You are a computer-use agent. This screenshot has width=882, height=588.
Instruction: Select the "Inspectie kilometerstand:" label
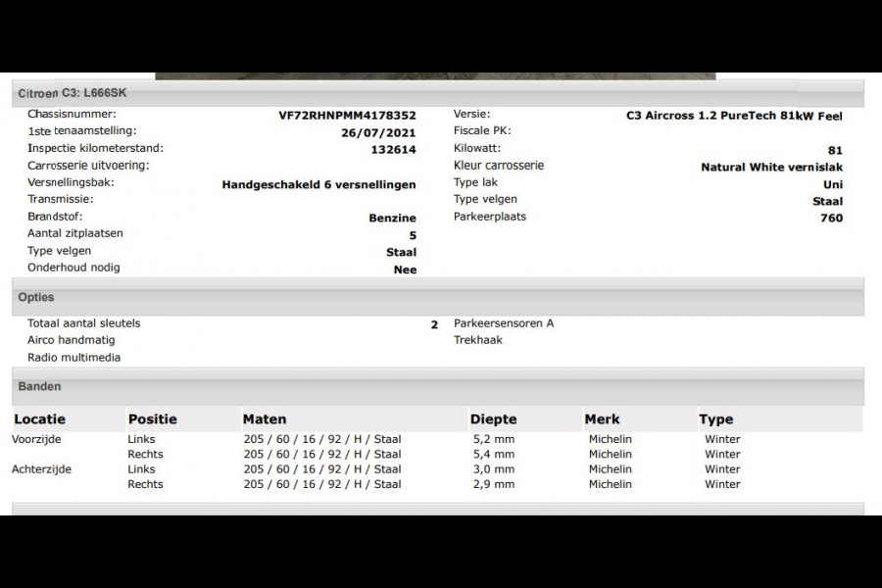(96, 149)
